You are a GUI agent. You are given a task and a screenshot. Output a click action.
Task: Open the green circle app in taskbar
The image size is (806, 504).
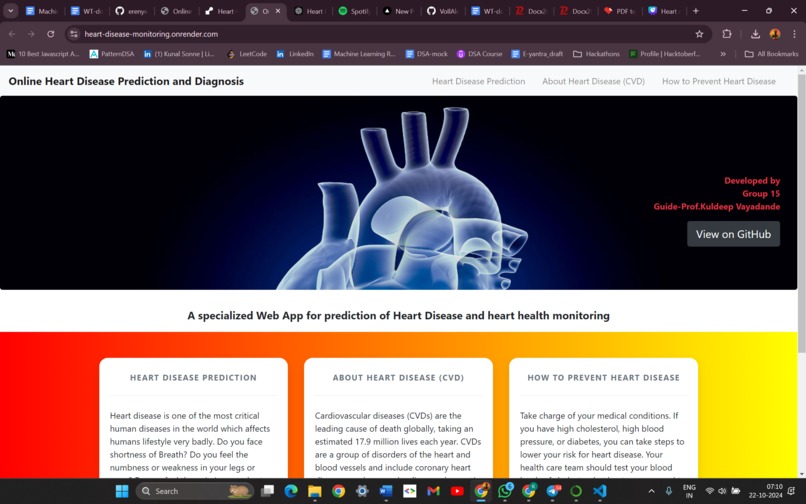click(x=576, y=491)
